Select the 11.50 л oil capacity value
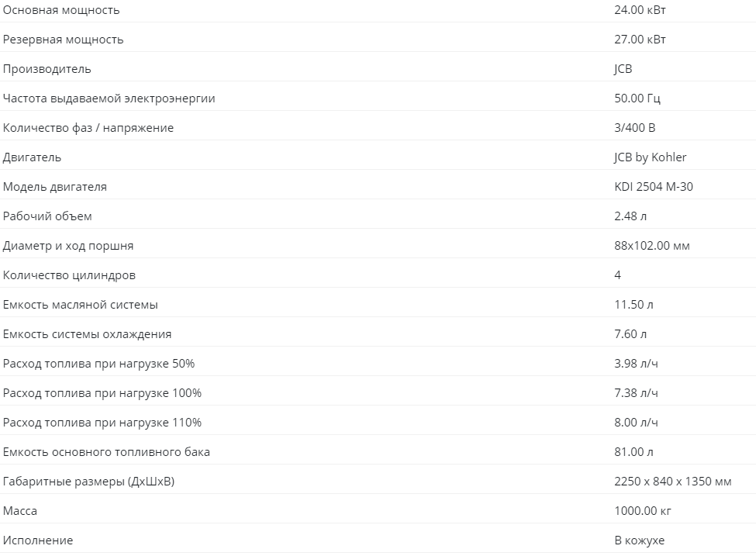The image size is (756, 556). click(x=633, y=304)
